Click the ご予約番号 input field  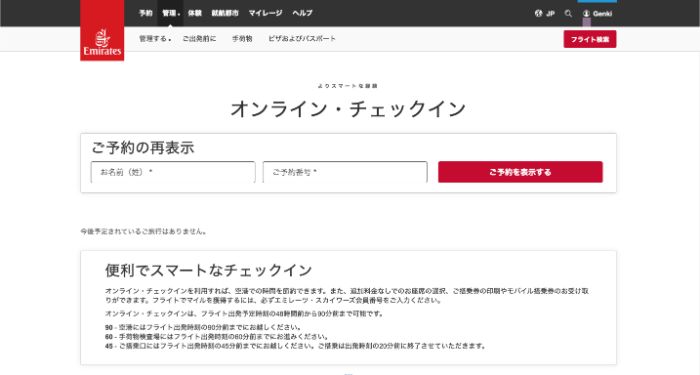point(345,172)
